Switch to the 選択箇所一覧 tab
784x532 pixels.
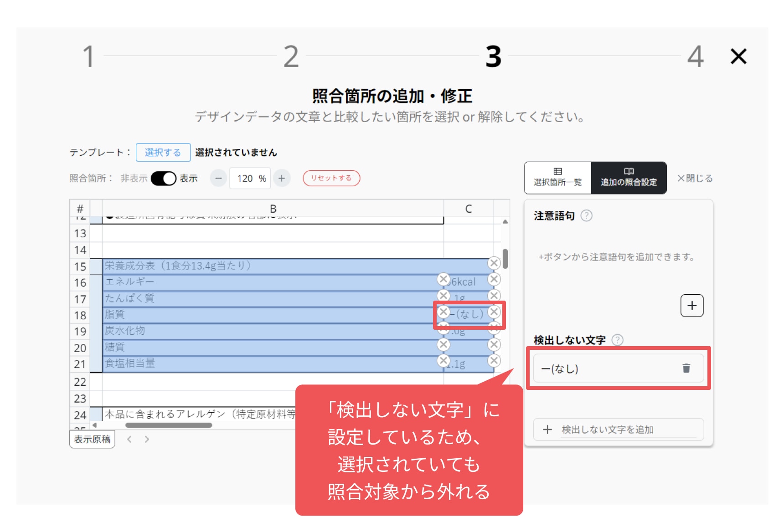click(x=558, y=178)
